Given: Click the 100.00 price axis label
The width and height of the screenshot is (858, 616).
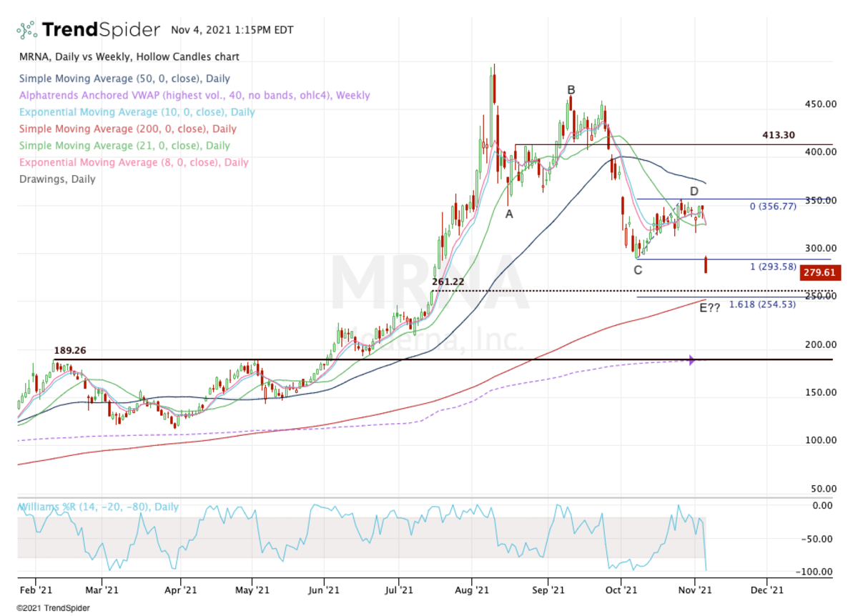Looking at the screenshot, I should point(819,440).
